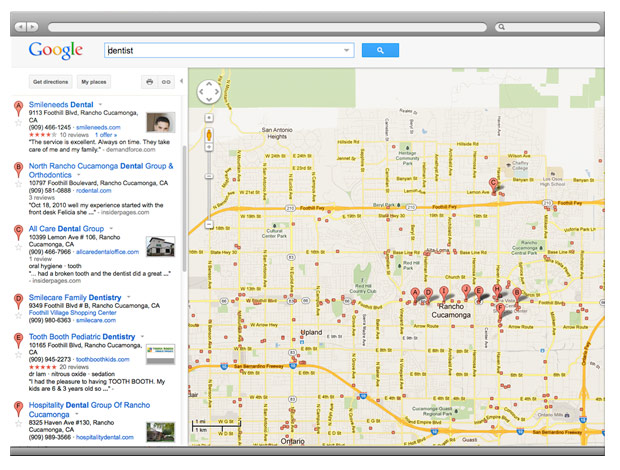The image size is (620, 470).
Task: Click the Street View pegman icon
Action: pos(209,136)
